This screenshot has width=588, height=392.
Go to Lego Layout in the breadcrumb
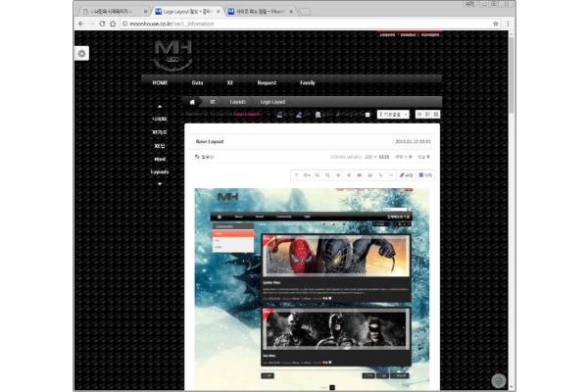(272, 102)
